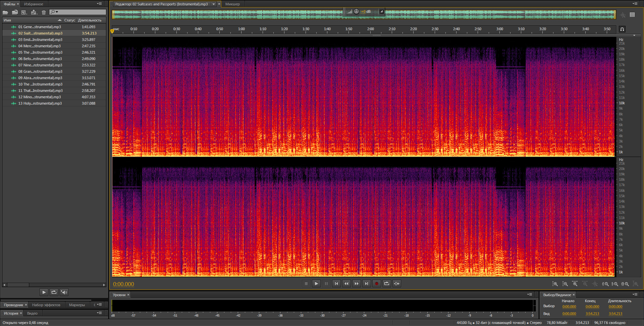
Task: Select file 13 Holy...nstrumental).mp3
Action: [54, 103]
